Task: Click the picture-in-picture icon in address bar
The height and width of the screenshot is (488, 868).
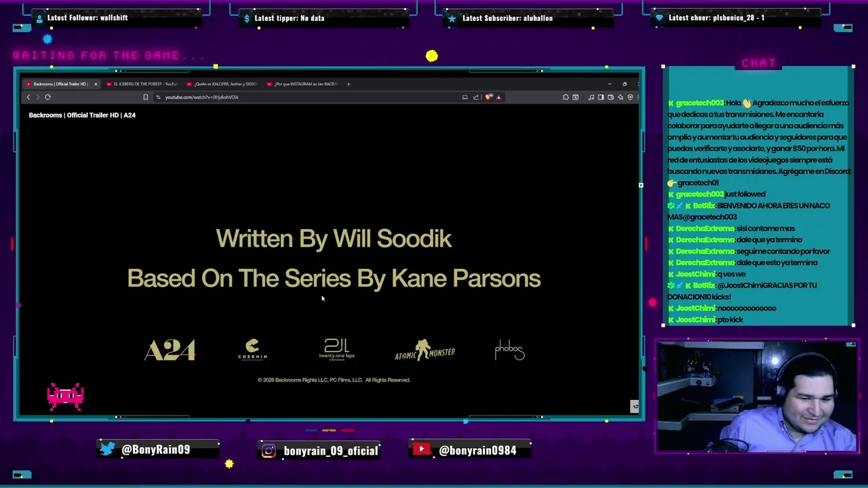Action: click(465, 97)
